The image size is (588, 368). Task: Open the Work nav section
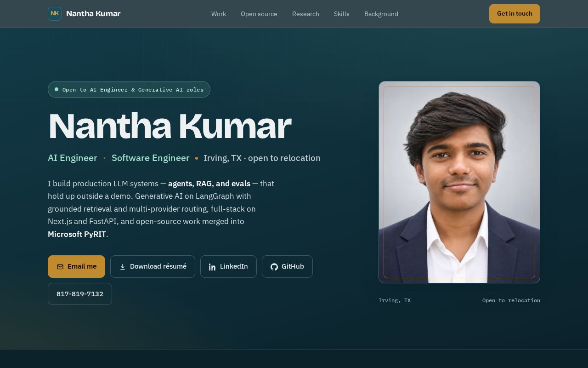pos(219,14)
